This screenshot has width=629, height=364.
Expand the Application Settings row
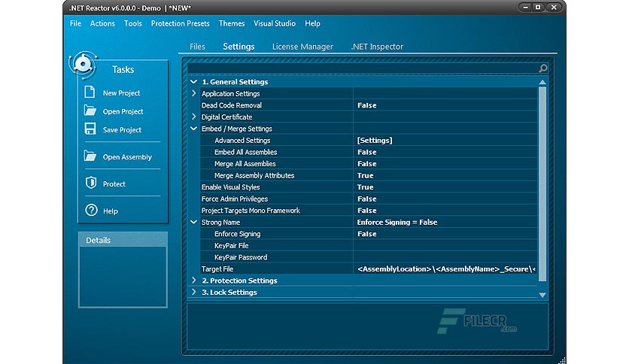[x=194, y=93]
